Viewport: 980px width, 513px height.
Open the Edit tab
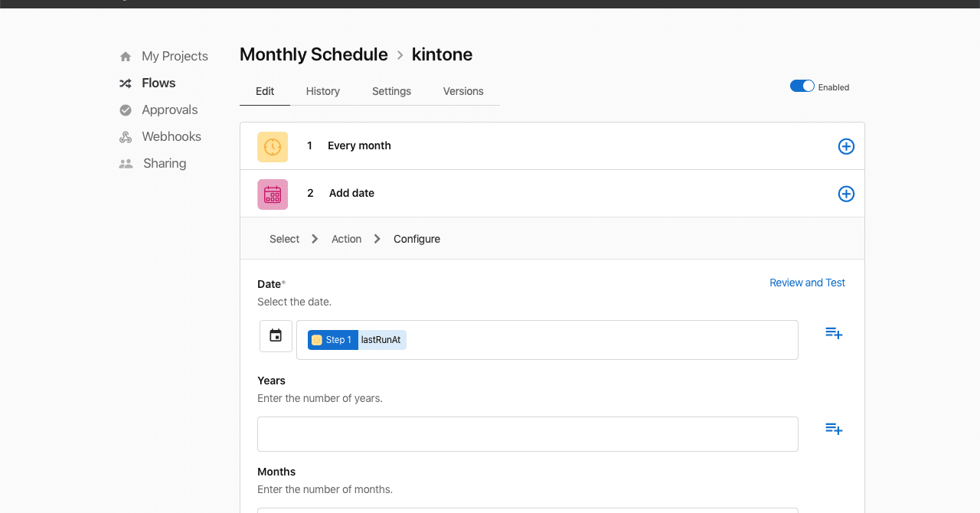[265, 91]
